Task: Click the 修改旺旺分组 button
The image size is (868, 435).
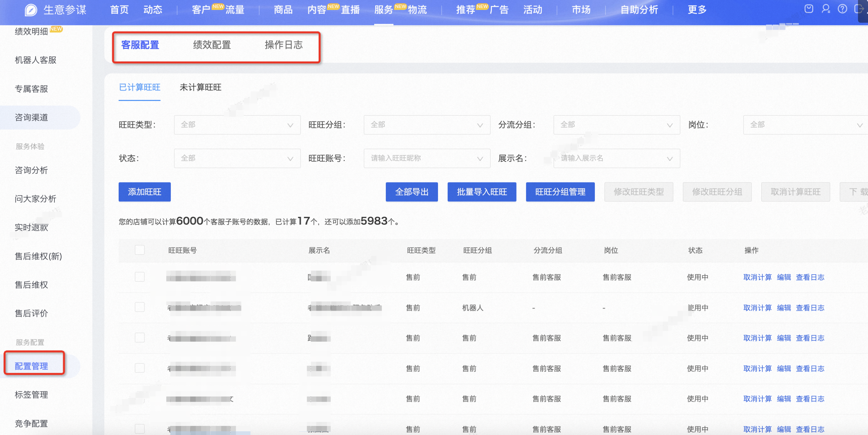Action: 718,192
